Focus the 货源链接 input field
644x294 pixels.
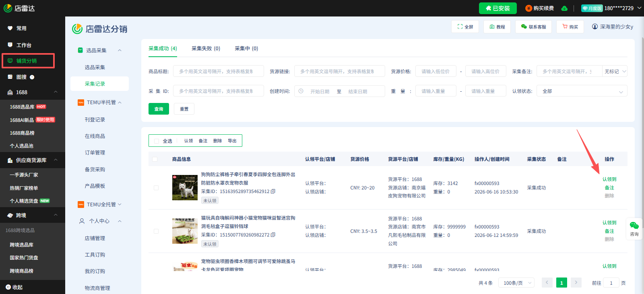(340, 71)
